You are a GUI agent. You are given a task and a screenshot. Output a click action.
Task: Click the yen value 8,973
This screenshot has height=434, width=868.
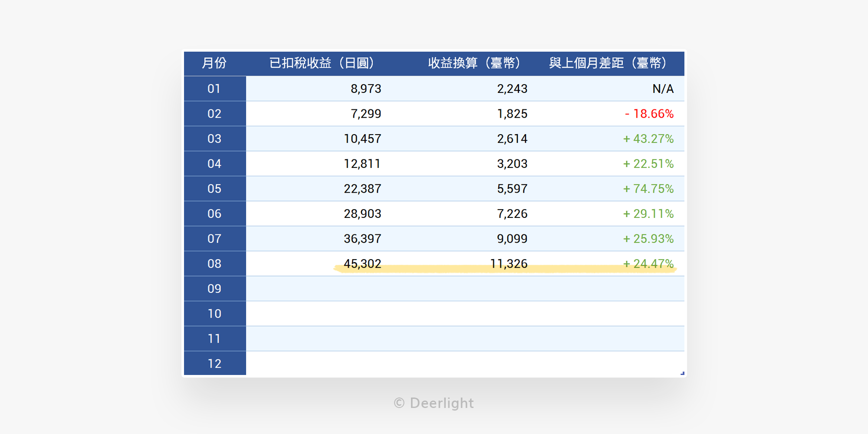point(366,89)
